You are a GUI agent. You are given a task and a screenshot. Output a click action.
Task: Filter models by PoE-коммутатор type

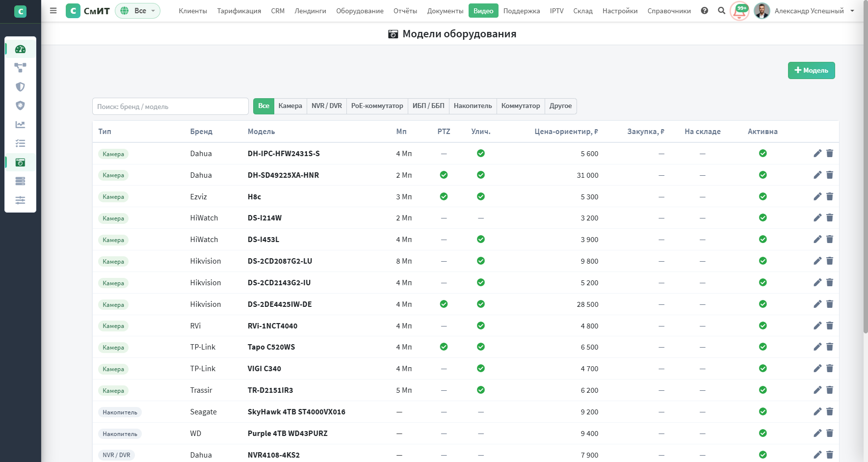(x=377, y=106)
